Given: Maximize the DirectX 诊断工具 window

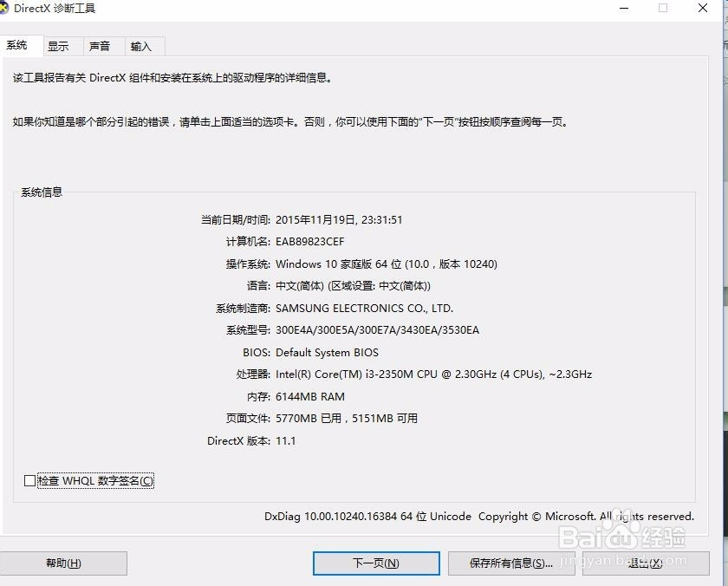Looking at the screenshot, I should [x=662, y=9].
